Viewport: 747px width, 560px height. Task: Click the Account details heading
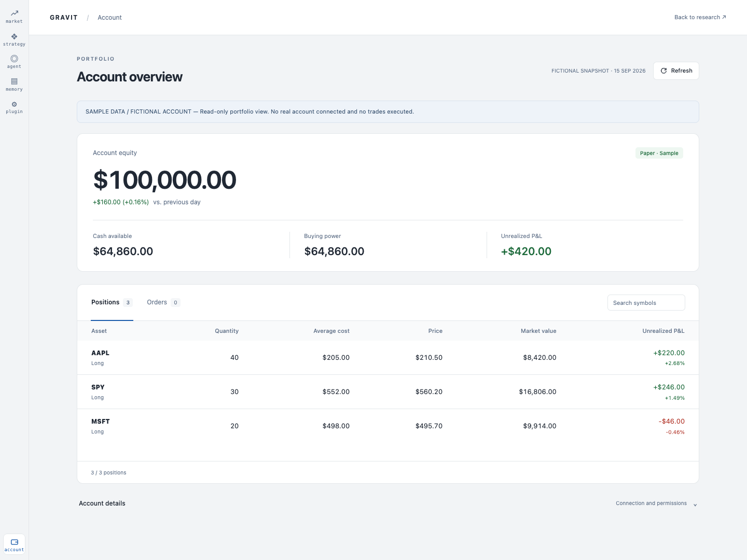pos(102,503)
